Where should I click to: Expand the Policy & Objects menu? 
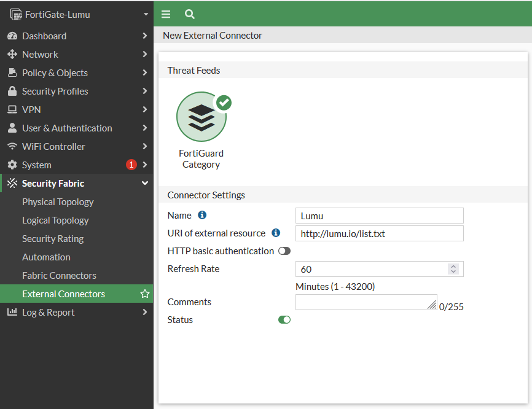[x=76, y=73]
